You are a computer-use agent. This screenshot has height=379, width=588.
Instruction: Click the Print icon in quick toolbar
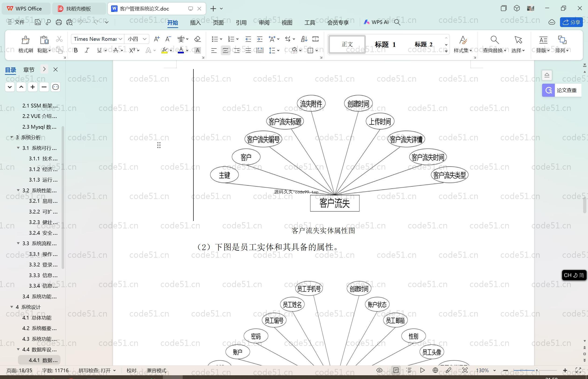pos(59,22)
